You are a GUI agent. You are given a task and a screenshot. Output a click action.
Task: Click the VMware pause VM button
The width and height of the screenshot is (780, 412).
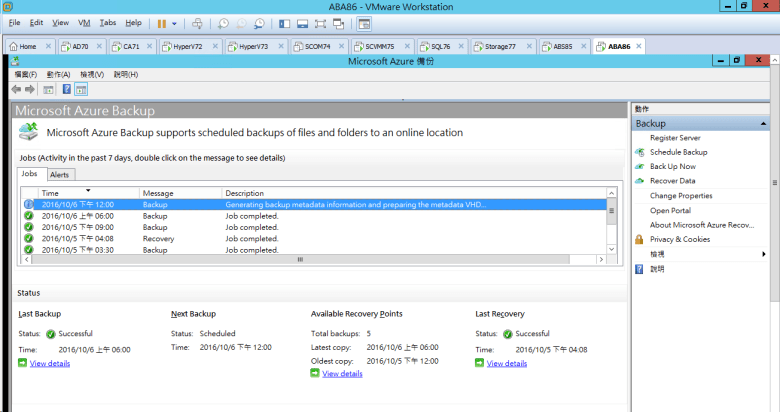161,22
